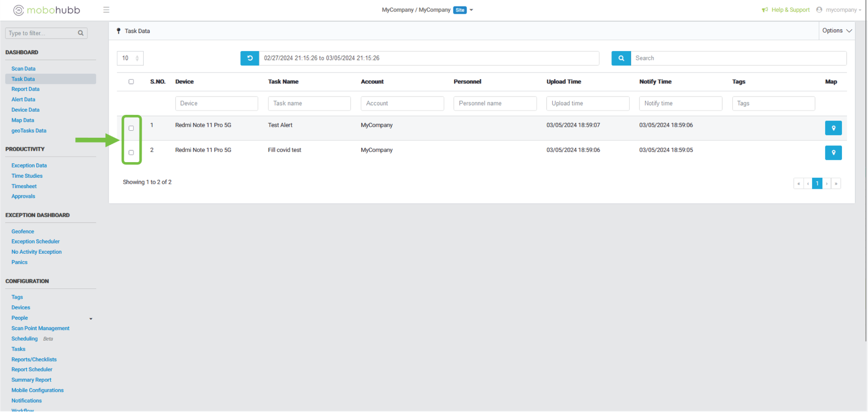The width and height of the screenshot is (868, 412).
Task: Go to Geofence in Exception Dashboard
Action: coord(23,231)
